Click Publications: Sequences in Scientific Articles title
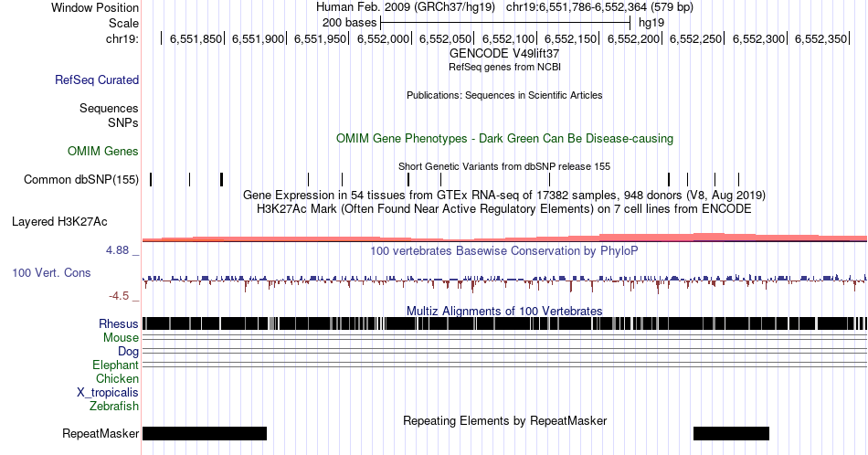Screen dimensions: 868x455 (504, 95)
